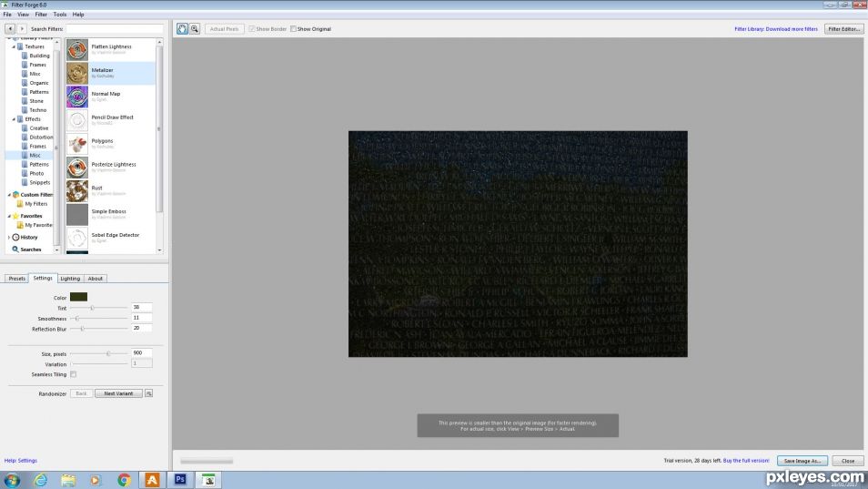The width and height of the screenshot is (868, 489).
Task: Select the hand pan tool
Action: click(x=182, y=29)
